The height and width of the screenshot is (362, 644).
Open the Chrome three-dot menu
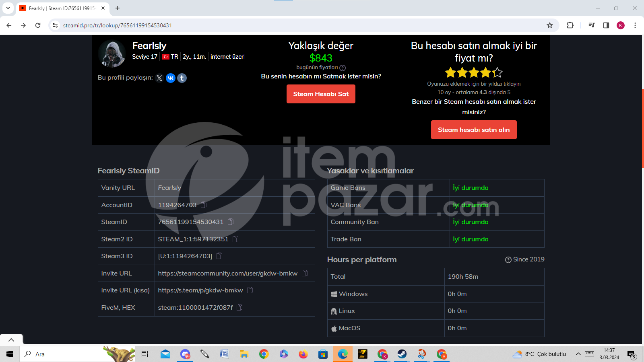pyautogui.click(x=635, y=25)
